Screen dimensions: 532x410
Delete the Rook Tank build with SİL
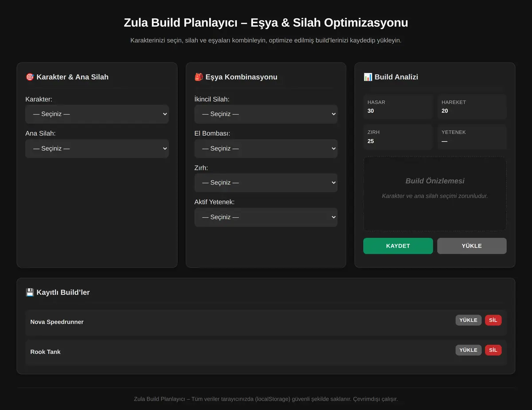point(493,350)
